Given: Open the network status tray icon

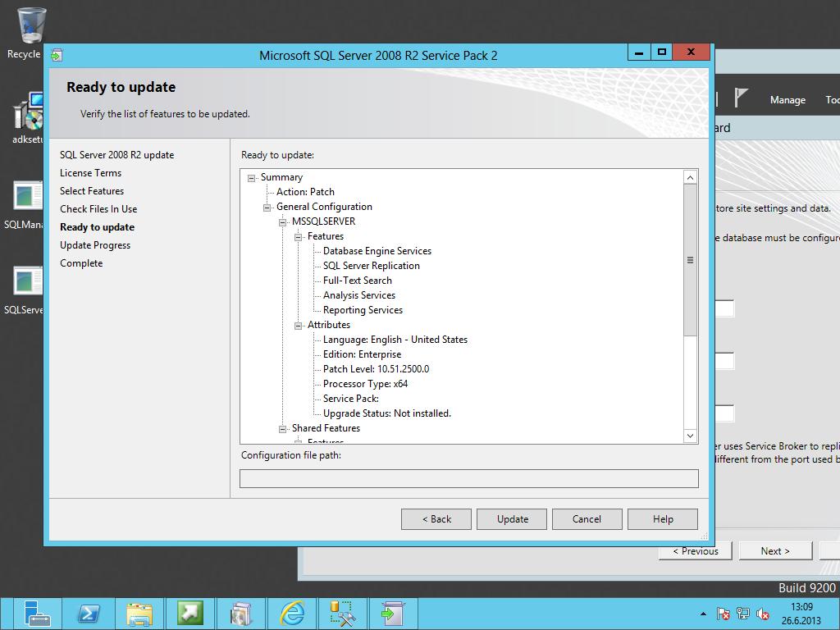Looking at the screenshot, I should [x=743, y=614].
